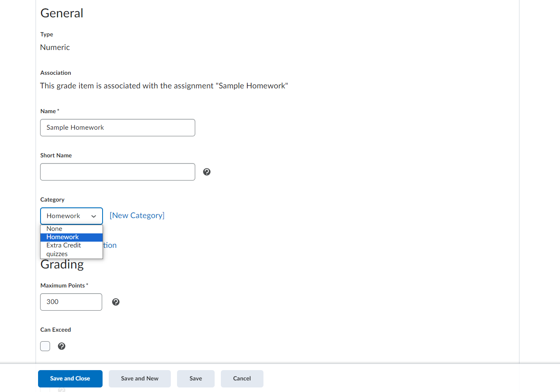The height and width of the screenshot is (392, 560).
Task: Choose "quizzes" from the category list
Action: 57,254
